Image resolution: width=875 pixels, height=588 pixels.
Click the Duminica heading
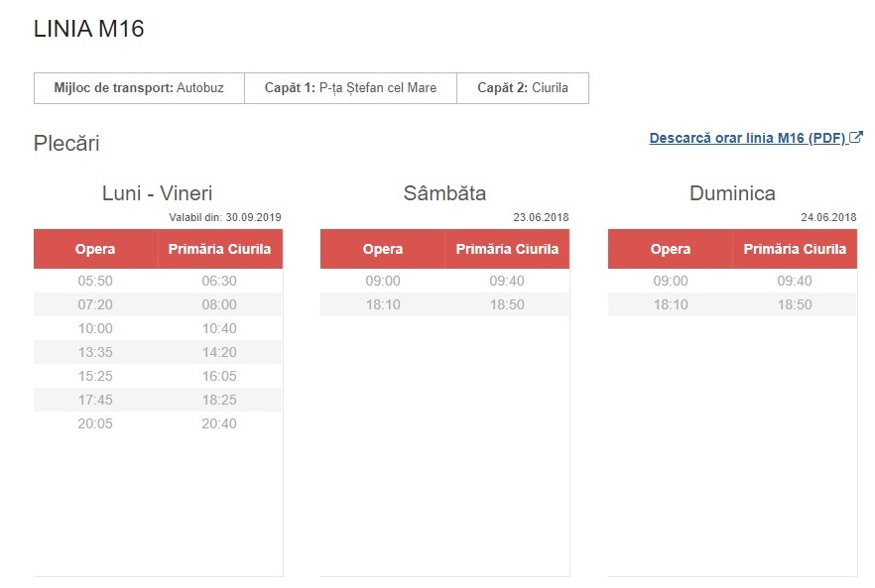732,193
